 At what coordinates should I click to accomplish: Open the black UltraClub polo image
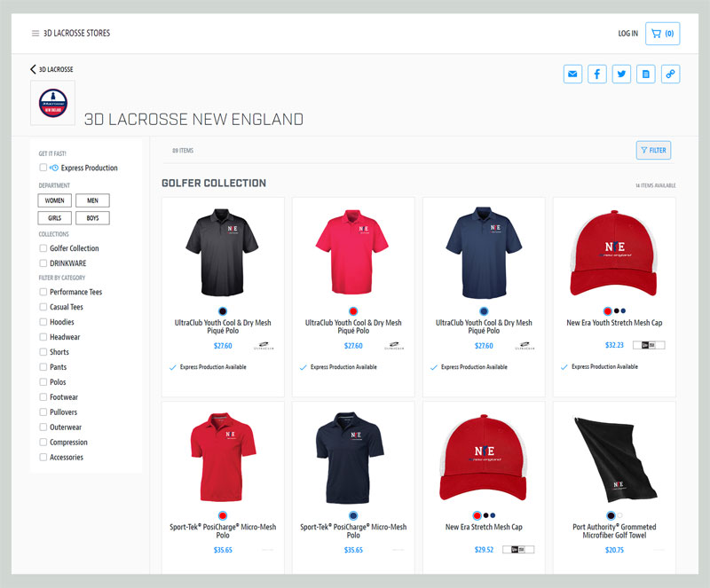click(x=222, y=252)
